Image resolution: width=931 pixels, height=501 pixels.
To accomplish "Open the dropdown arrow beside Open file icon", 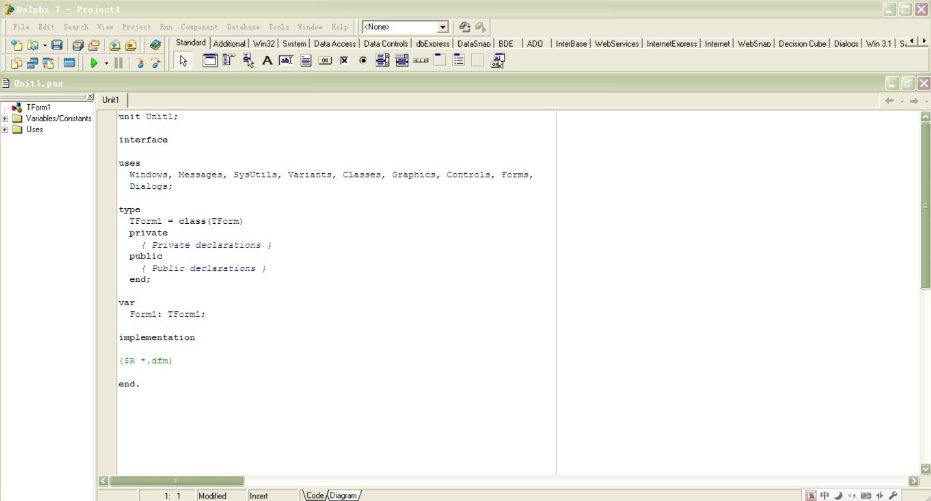I will 45,46.
